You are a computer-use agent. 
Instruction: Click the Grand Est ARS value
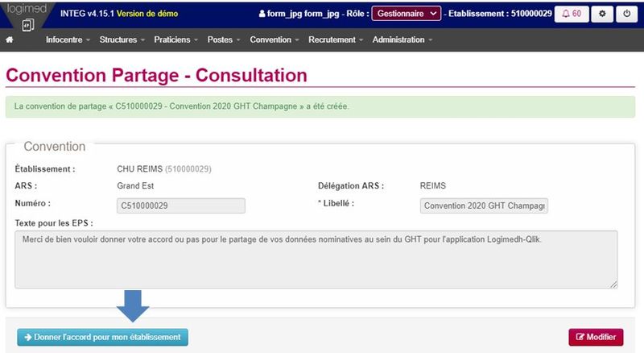[x=135, y=186]
